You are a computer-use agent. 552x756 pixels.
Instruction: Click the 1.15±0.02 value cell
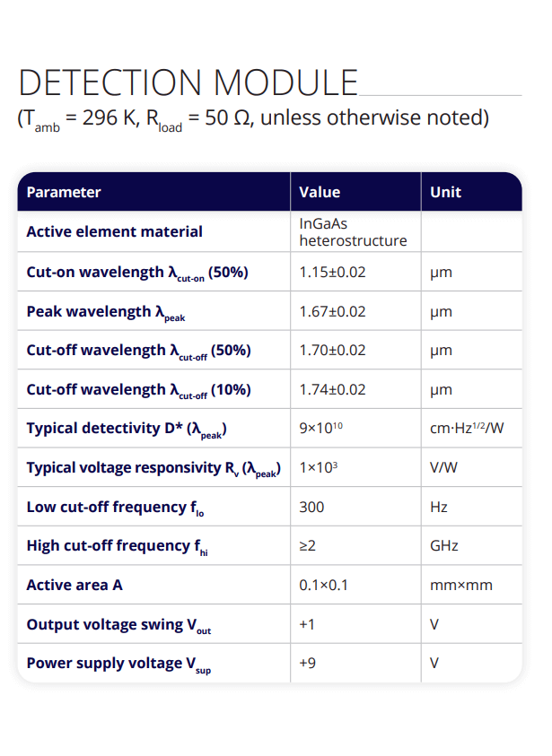tap(332, 272)
